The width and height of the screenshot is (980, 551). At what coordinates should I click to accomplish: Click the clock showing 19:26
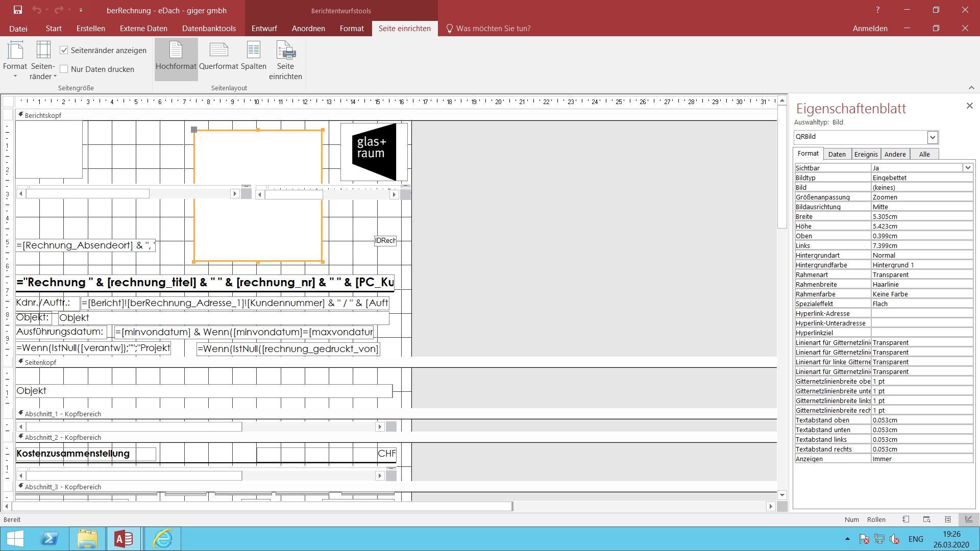951,534
